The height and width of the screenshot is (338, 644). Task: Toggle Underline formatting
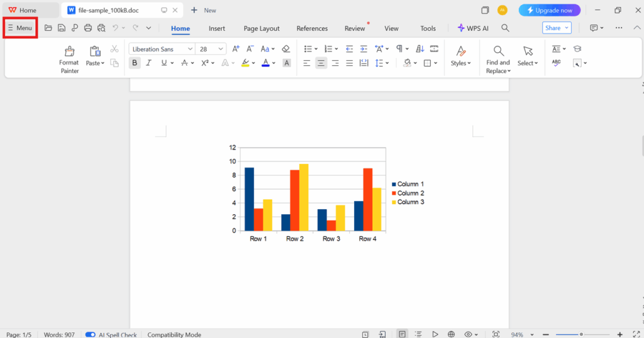[164, 63]
